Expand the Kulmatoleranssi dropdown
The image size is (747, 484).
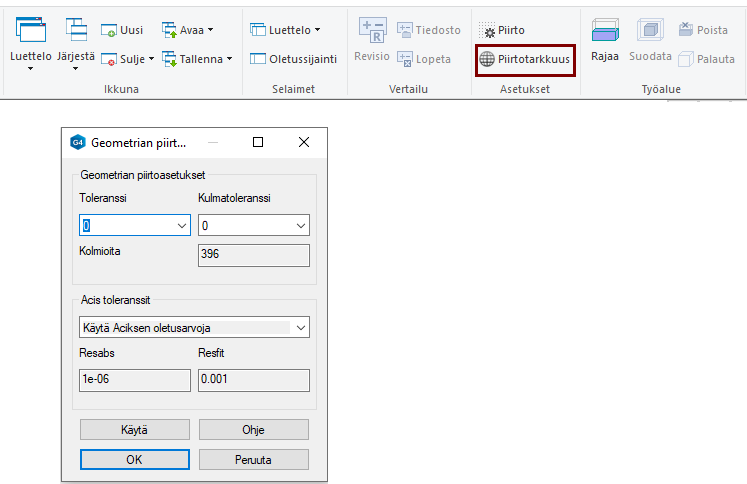tap(301, 226)
